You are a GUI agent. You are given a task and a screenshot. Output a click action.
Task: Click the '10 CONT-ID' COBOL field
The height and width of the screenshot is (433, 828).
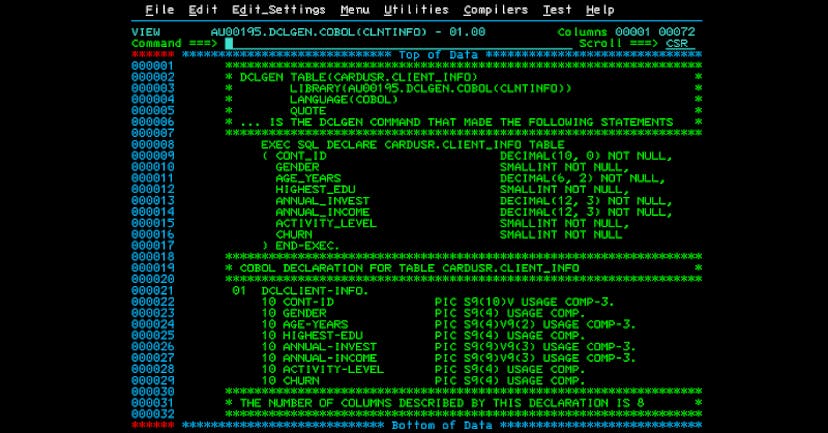tap(297, 302)
